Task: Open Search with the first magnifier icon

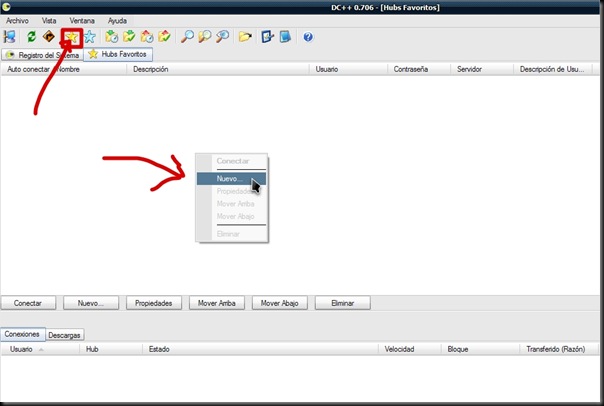Action: tap(187, 37)
